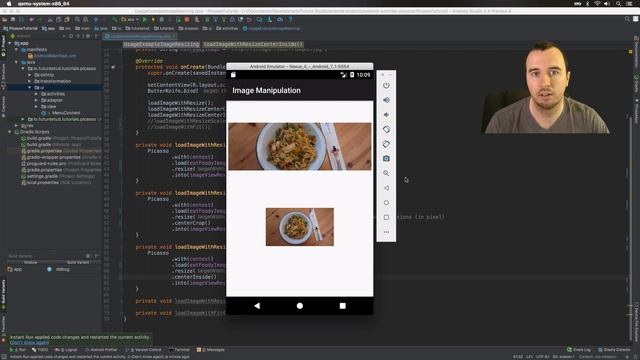Take emulator screenshot with camera icon

tap(386, 158)
